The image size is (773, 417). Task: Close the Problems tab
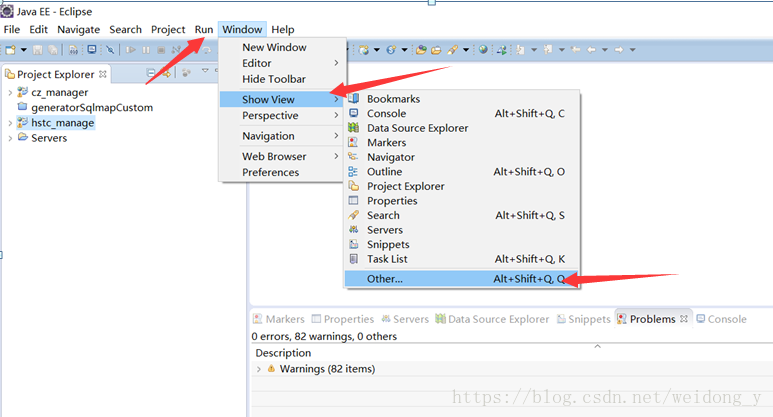(x=684, y=319)
